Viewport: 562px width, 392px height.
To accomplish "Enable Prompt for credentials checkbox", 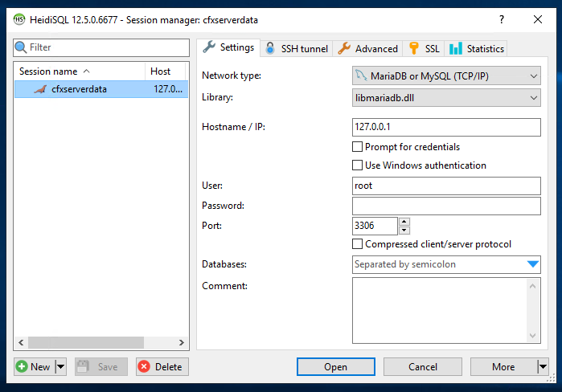I will (357, 147).
